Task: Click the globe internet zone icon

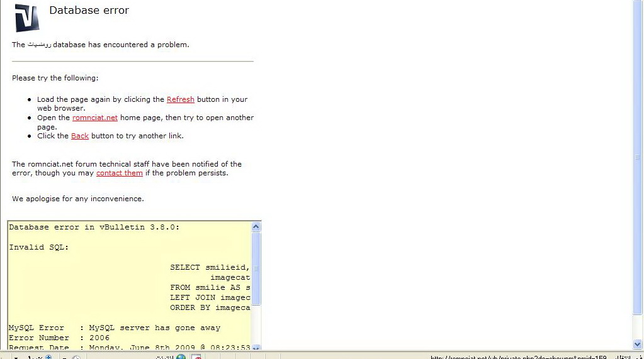Action: click(x=181, y=357)
